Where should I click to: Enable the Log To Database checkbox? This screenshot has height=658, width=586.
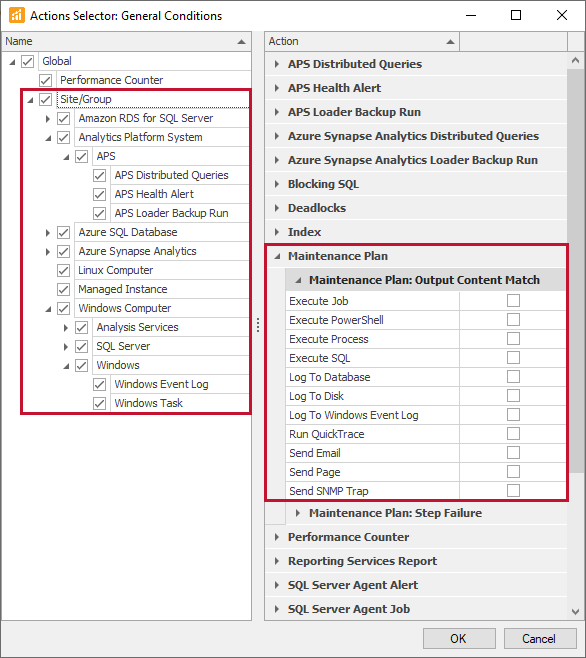pyautogui.click(x=513, y=377)
